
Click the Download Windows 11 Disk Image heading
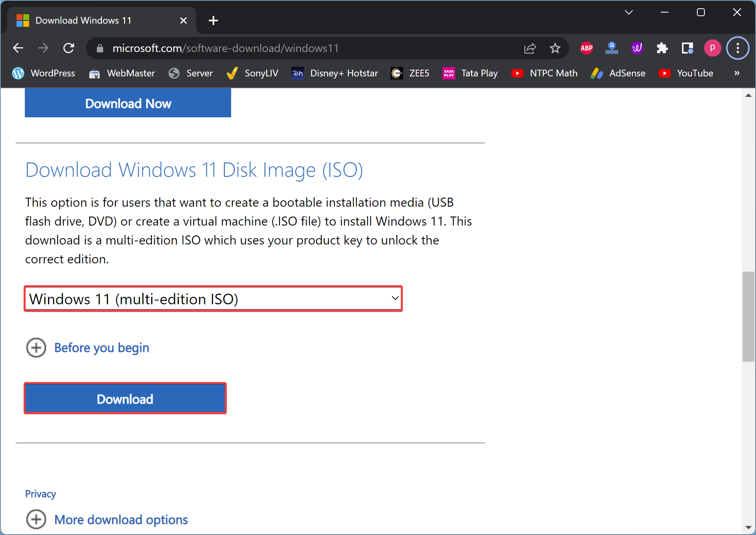click(194, 170)
